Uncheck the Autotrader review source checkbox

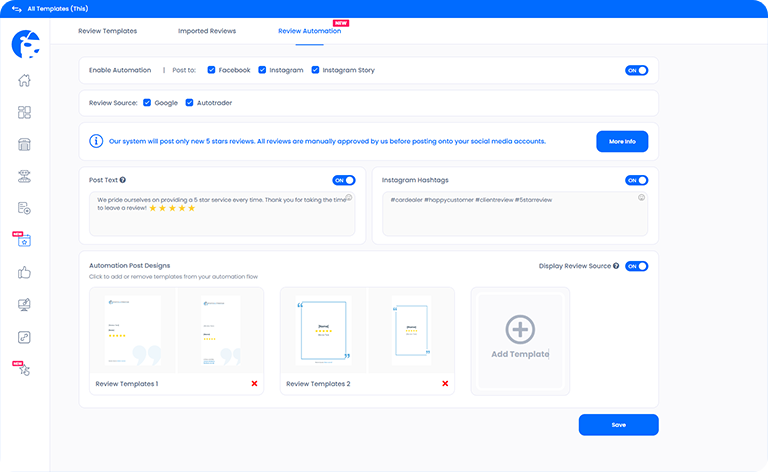189,102
